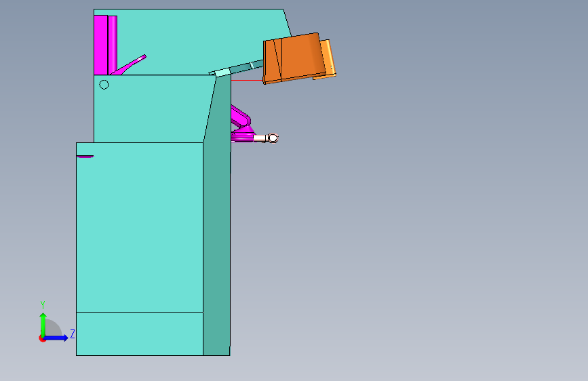
Task: Select the red line below the bin
Action: click(x=247, y=80)
